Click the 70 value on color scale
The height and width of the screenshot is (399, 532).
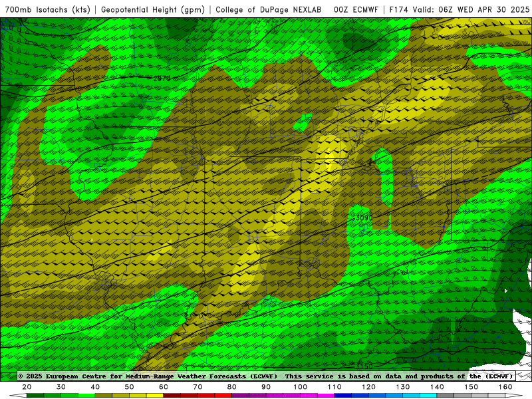(198, 387)
